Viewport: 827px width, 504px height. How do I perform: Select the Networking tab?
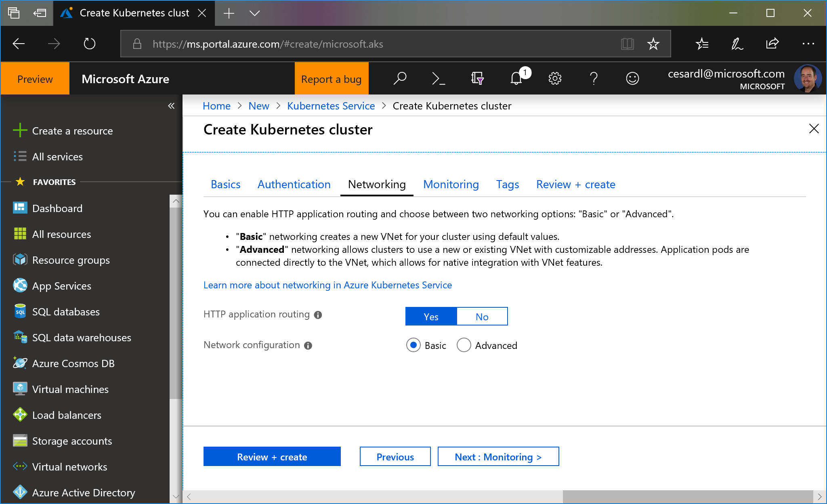tap(377, 185)
